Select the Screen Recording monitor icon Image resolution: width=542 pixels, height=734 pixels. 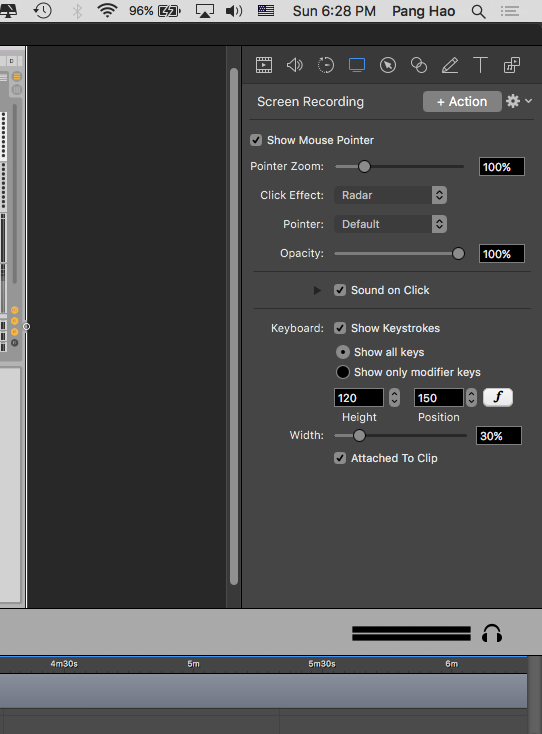[x=357, y=65]
